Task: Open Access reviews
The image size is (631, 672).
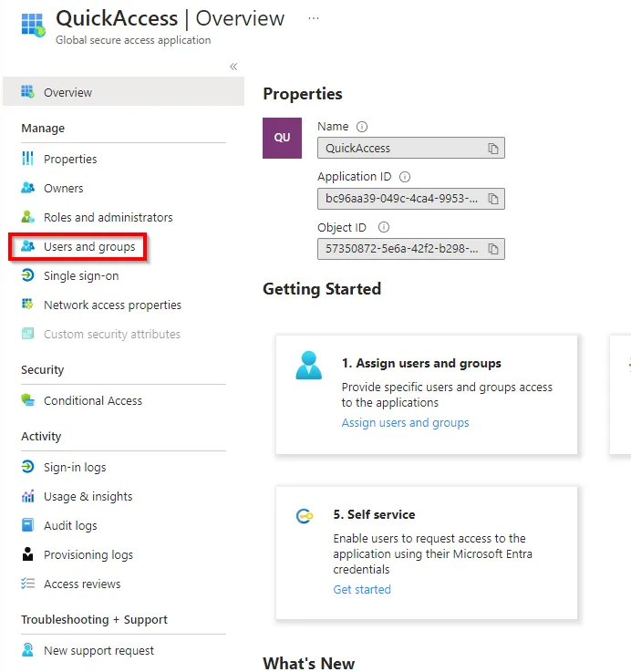Action: pos(82,584)
